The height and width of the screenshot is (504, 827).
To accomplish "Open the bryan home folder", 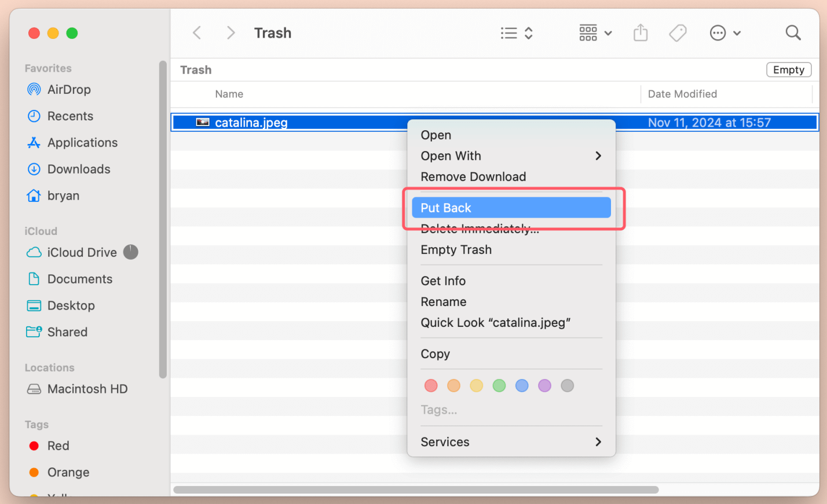I will click(x=63, y=196).
